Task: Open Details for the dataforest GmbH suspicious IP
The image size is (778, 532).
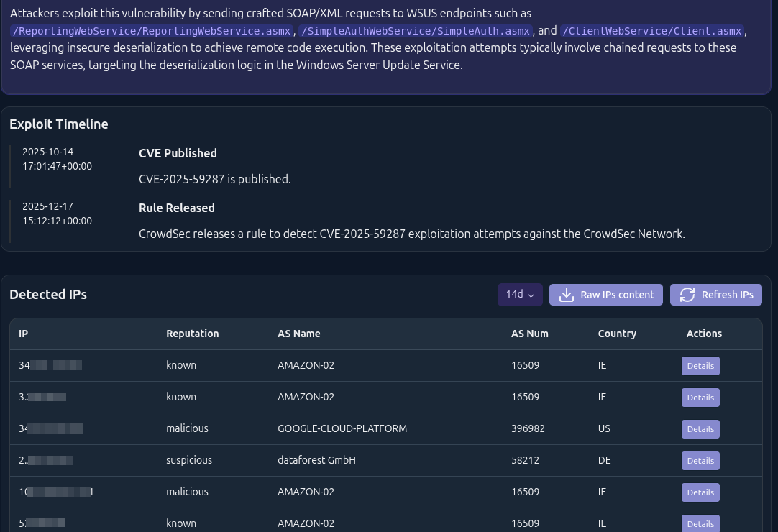Action: tap(700, 460)
